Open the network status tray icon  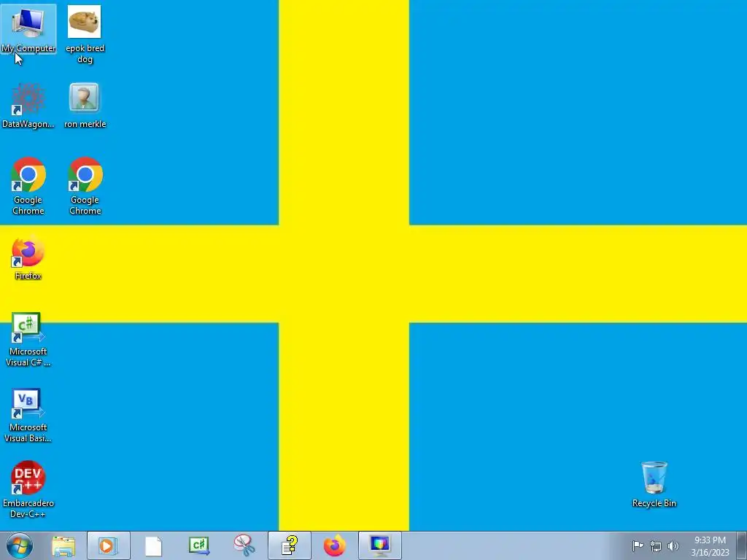[x=656, y=546]
